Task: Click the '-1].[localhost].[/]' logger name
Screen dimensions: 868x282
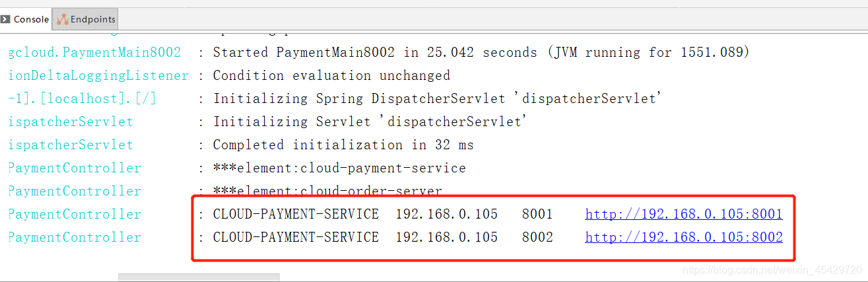Action: [x=83, y=98]
